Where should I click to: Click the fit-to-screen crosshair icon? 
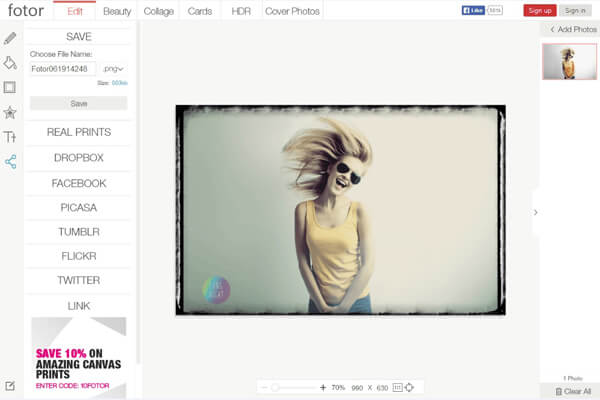[409, 387]
